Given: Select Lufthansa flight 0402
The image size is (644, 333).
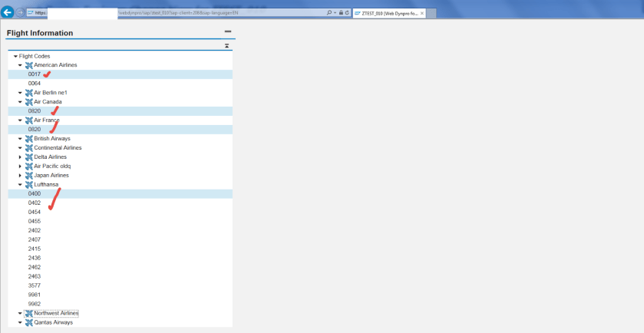Looking at the screenshot, I should pyautogui.click(x=35, y=203).
